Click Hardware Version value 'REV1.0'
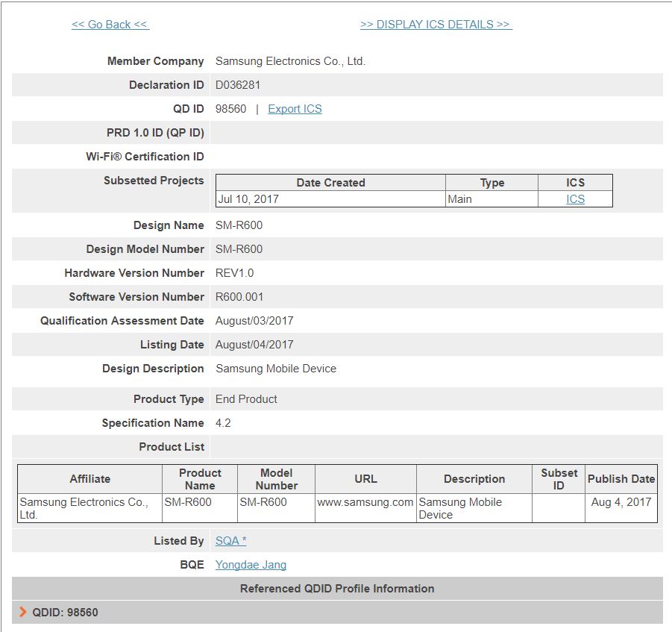Viewport: 672px width, 632px height. pos(234,273)
